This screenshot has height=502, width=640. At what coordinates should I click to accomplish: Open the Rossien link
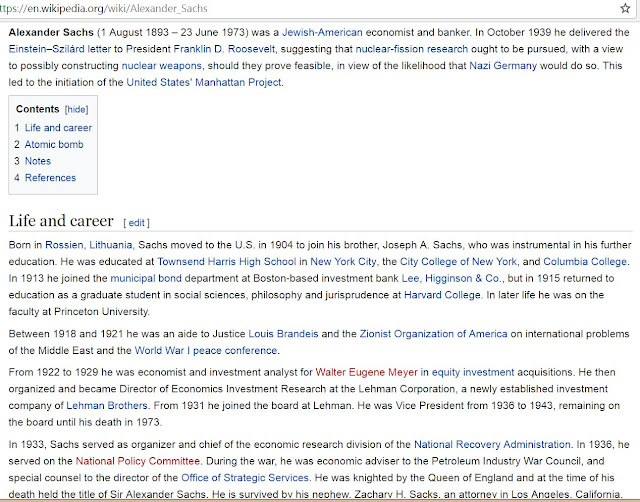(x=64, y=245)
